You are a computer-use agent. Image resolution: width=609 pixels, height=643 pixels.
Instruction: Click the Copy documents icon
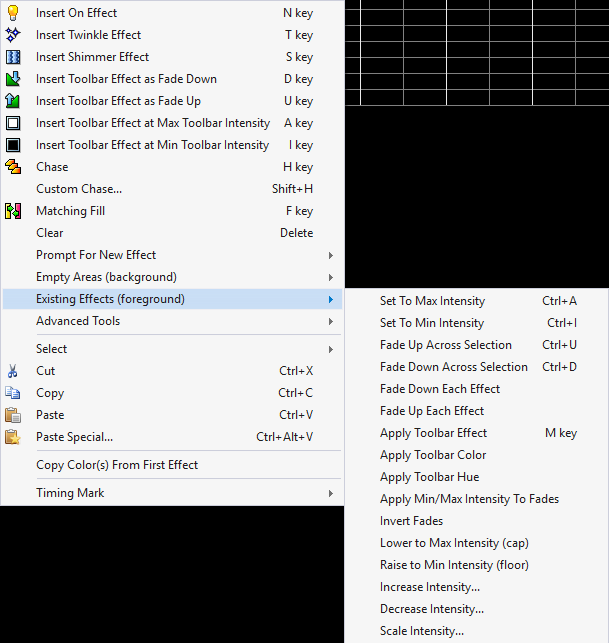(13, 393)
